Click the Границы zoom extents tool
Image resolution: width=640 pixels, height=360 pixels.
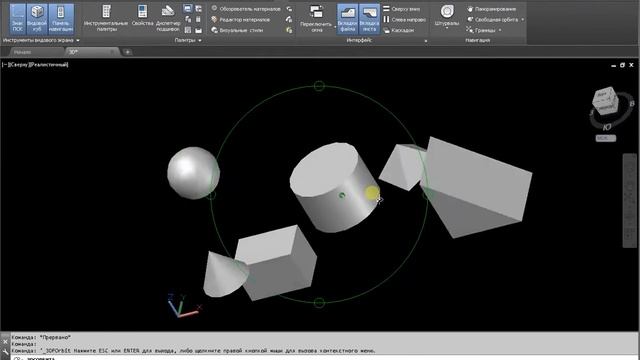481,30
